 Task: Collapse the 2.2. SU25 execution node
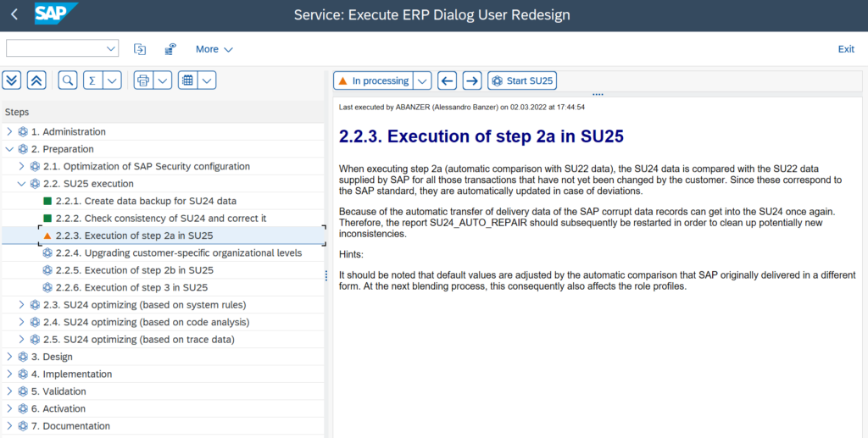coord(21,184)
